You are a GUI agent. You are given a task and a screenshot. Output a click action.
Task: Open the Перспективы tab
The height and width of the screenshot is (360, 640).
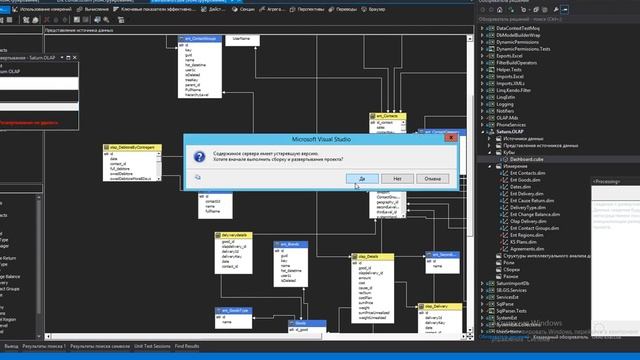307,9
